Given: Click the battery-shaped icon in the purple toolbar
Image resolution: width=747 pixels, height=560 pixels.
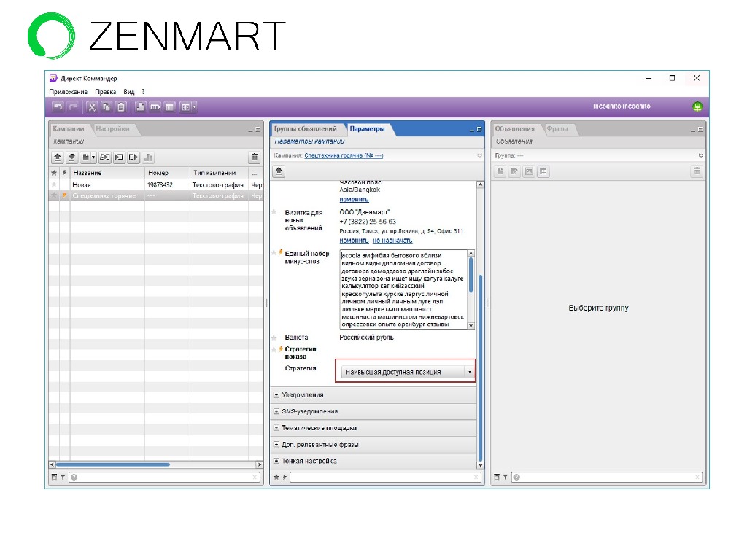Looking at the screenshot, I should tap(155, 106).
